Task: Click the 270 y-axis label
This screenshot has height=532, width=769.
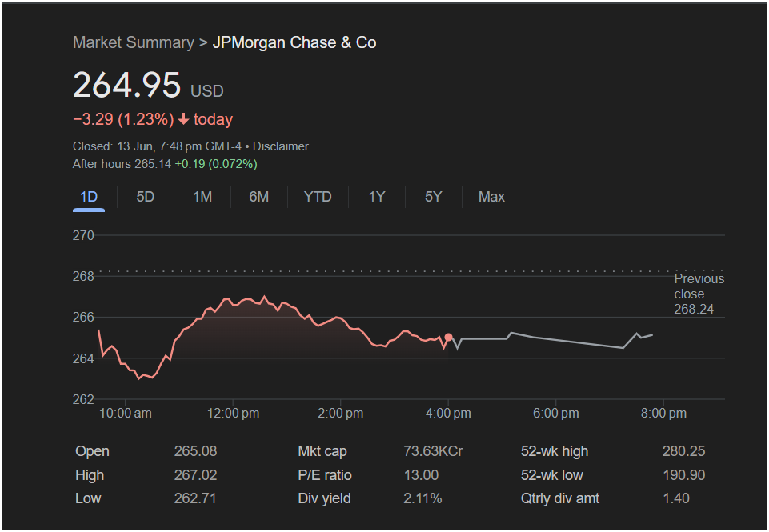Action: (83, 236)
